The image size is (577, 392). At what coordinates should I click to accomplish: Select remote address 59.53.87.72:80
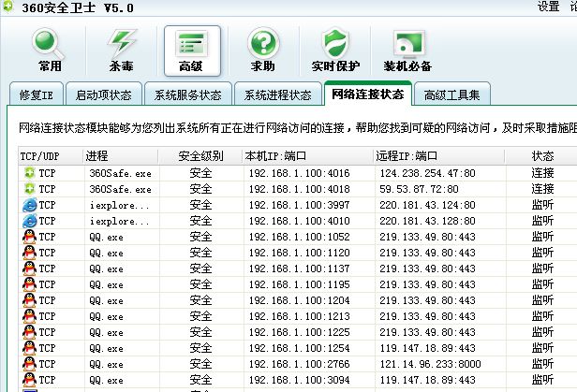419,189
